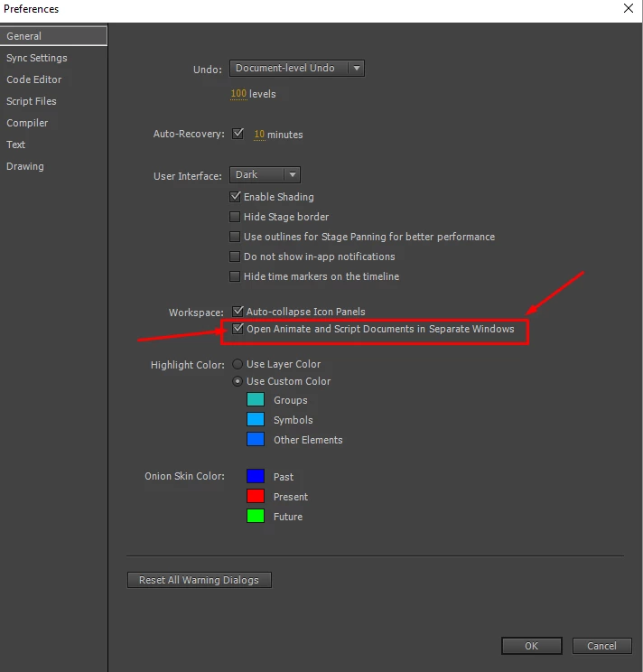
Task: Disable the Enable Shading checkbox
Action: point(235,197)
